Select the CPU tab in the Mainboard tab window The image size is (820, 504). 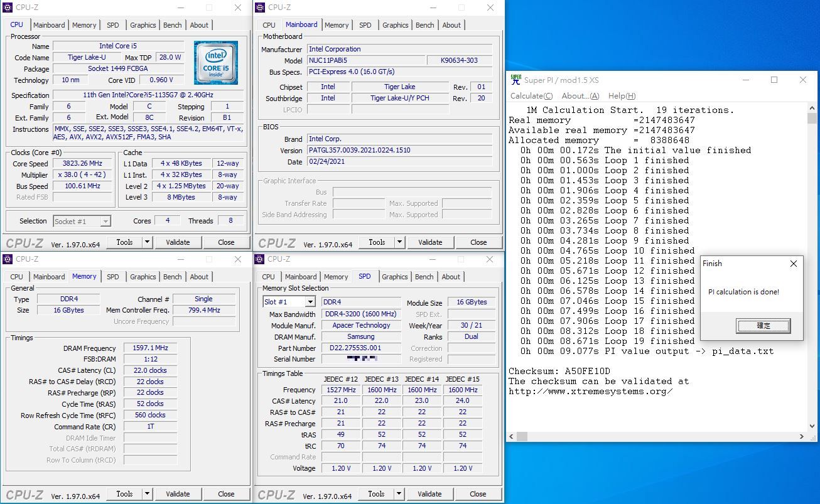pyautogui.click(x=269, y=25)
